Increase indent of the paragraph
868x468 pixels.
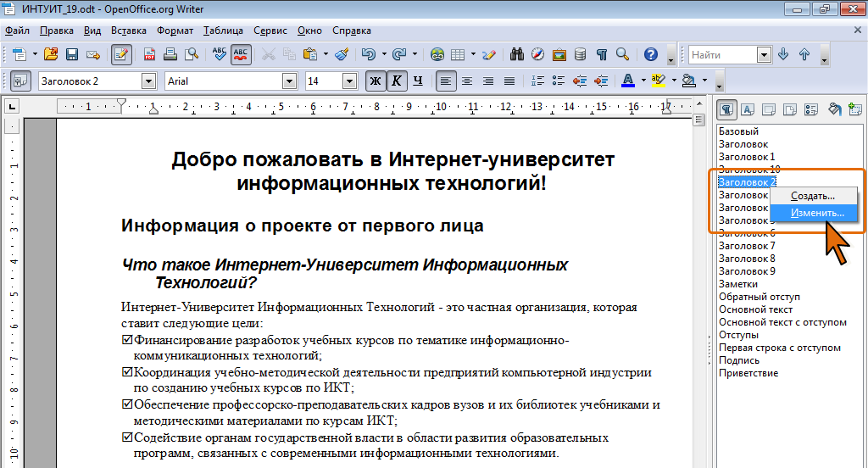(601, 81)
